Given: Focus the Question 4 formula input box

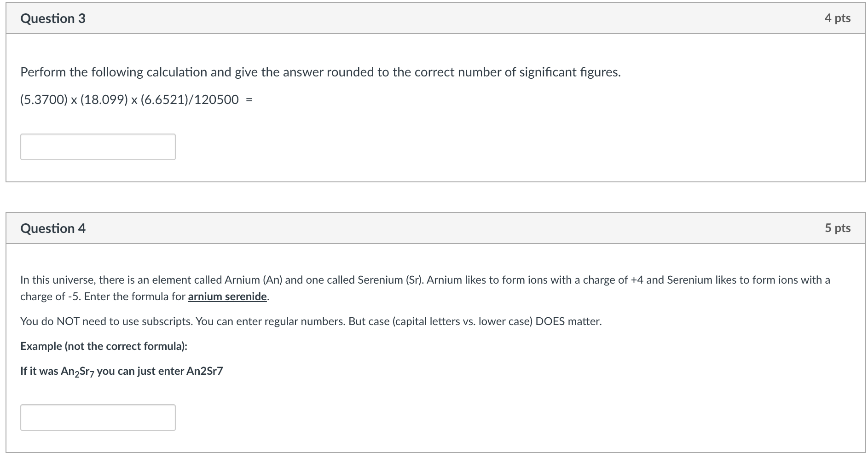Looking at the screenshot, I should (98, 418).
